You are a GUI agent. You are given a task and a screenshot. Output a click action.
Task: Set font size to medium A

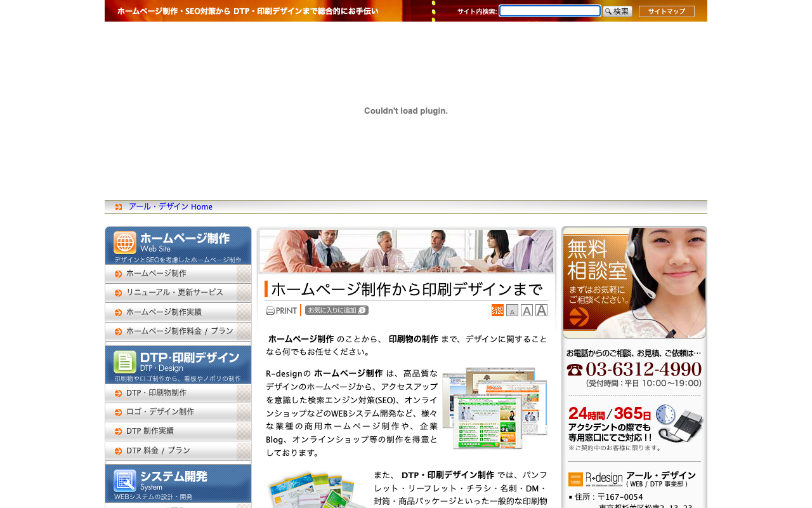point(527,311)
